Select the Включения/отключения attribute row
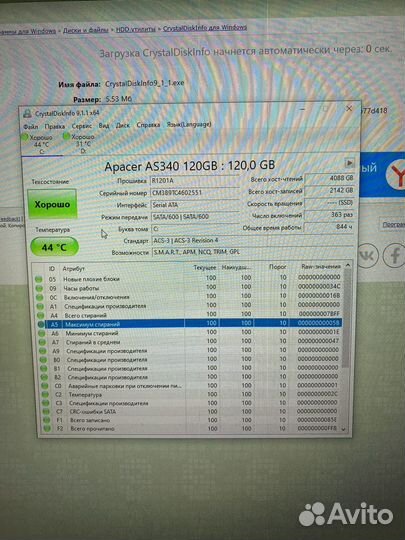This screenshot has height=540, width=405. (189, 297)
